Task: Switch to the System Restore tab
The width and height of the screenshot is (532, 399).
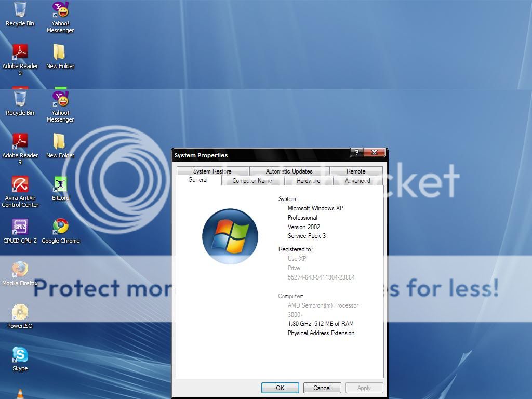Action: [212, 171]
